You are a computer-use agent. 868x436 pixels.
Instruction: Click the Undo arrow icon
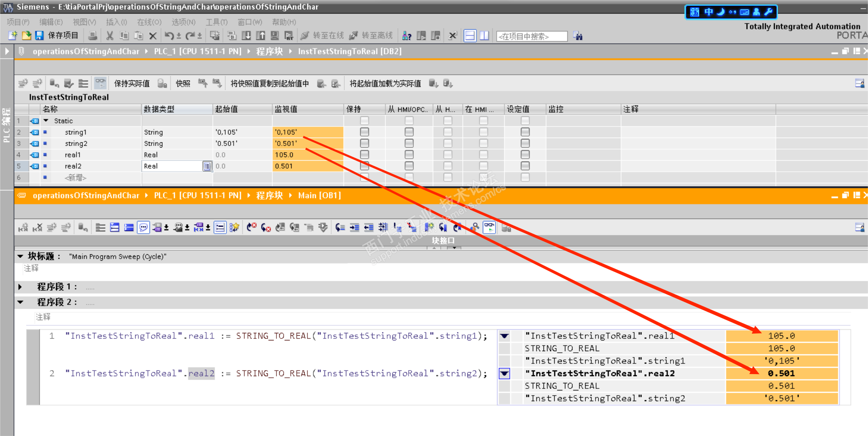tap(169, 36)
